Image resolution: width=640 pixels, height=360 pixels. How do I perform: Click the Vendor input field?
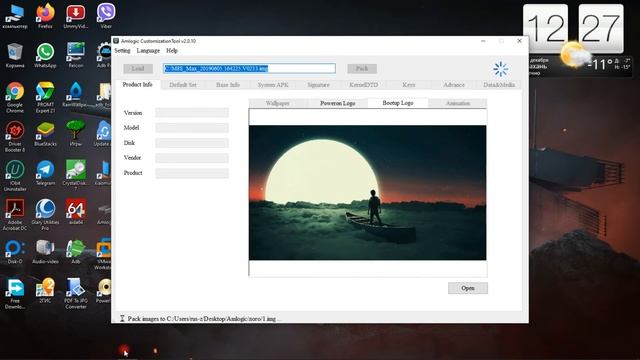click(x=192, y=158)
